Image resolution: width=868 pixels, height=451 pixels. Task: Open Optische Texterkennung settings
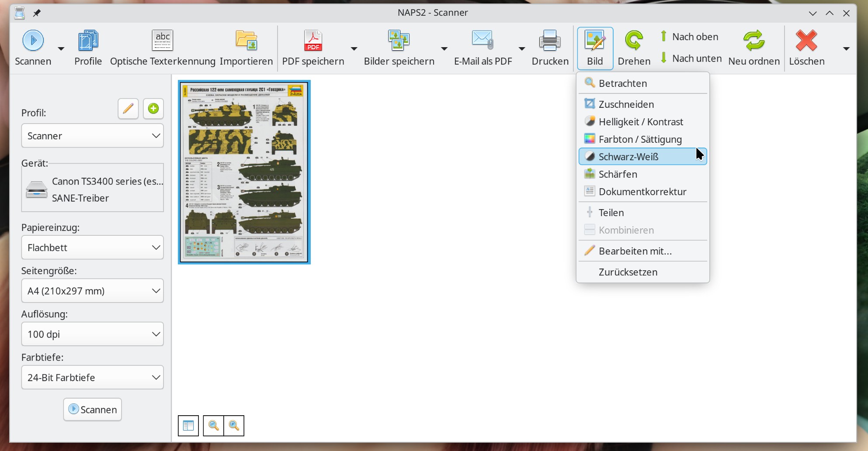(163, 48)
